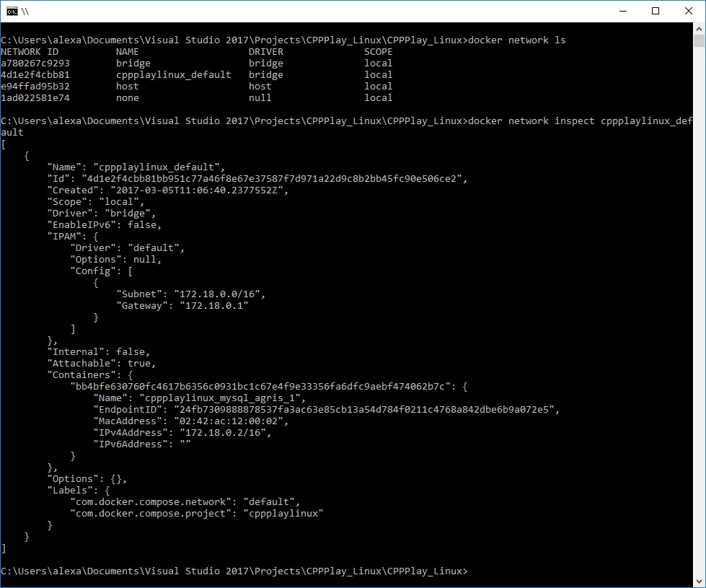
Task: Click network ID 4d1e2f4cbb81
Action: click(x=35, y=75)
